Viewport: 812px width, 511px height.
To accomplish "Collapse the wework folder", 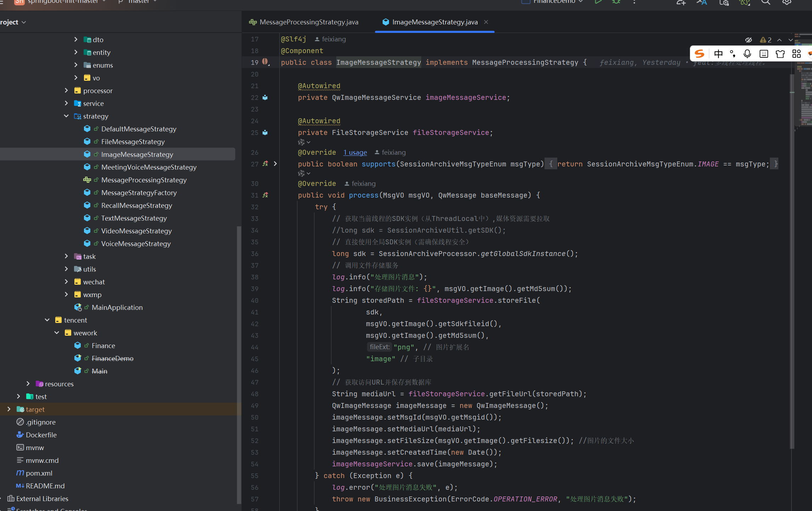I will [57, 333].
